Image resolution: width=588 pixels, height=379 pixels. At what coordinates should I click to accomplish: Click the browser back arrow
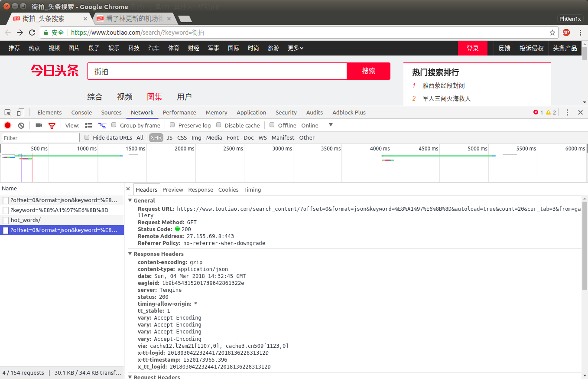(x=8, y=33)
